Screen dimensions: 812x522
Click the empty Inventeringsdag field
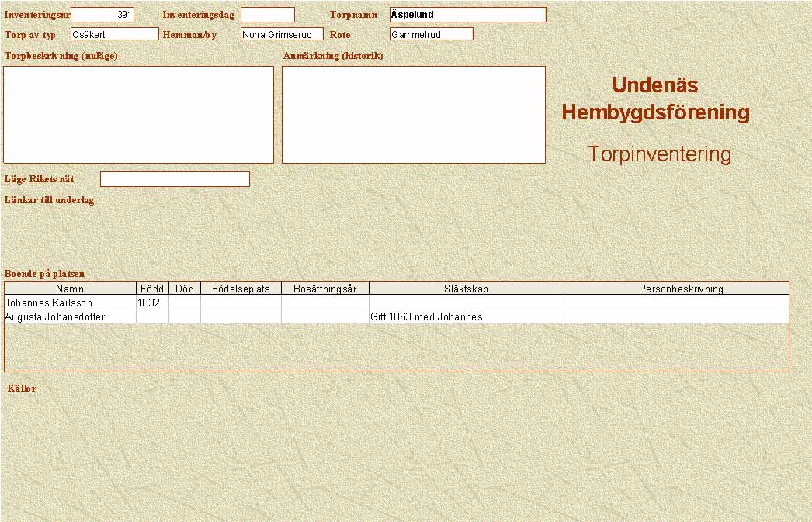click(267, 15)
